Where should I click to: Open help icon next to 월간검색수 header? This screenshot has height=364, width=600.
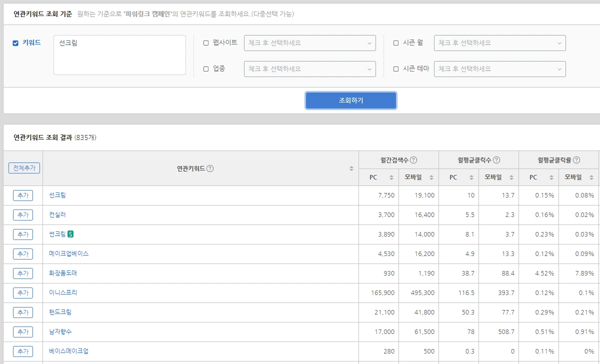413,160
